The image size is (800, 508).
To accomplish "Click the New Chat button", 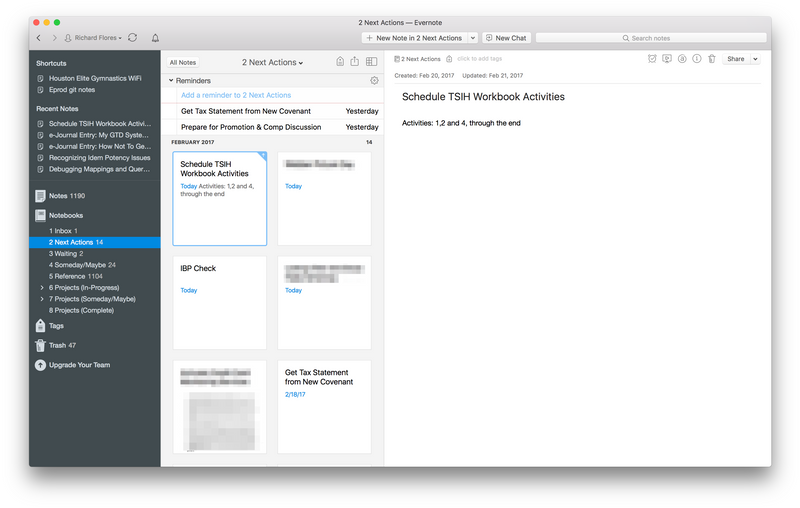I will (x=506, y=38).
